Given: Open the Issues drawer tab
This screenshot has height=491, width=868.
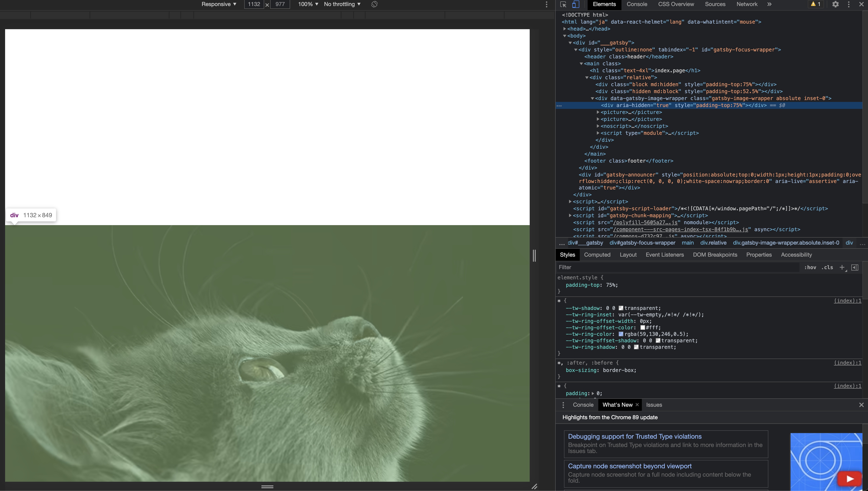Looking at the screenshot, I should (654, 405).
